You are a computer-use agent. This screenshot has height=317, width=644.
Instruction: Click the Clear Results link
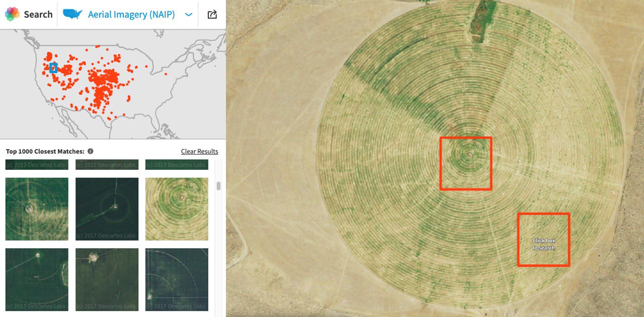(x=200, y=151)
